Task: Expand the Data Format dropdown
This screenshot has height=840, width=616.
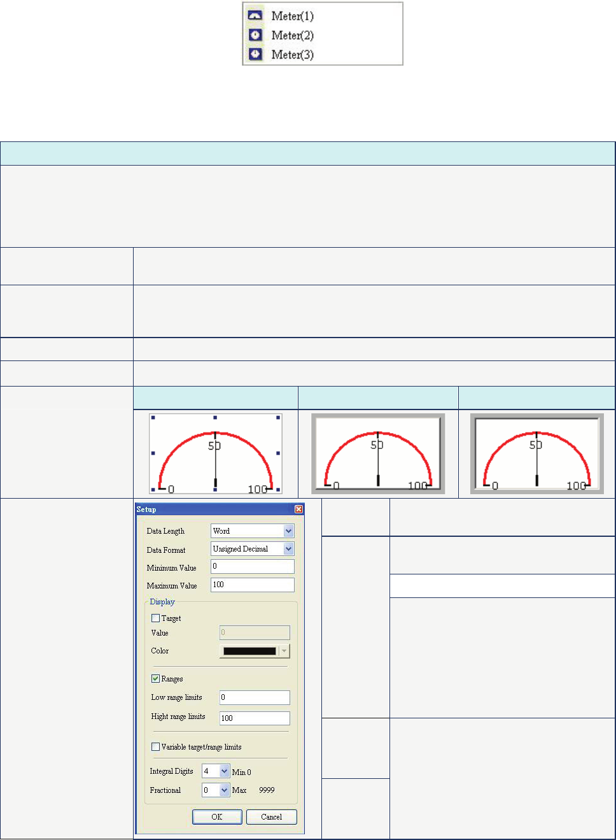Action: tap(288, 549)
